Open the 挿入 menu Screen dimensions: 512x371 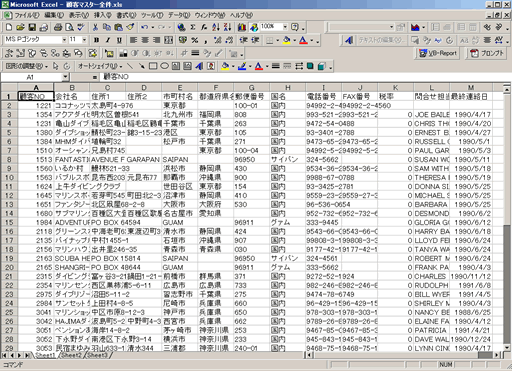tap(102, 15)
